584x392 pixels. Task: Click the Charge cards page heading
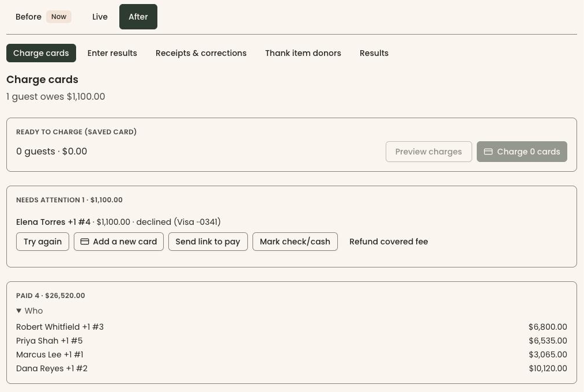point(43,80)
